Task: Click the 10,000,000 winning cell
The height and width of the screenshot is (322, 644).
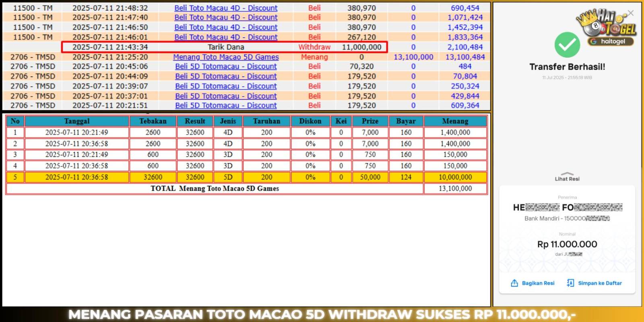Action: coord(455,177)
